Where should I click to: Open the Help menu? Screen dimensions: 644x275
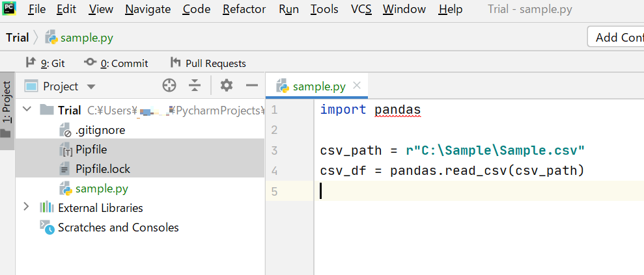pyautogui.click(x=451, y=9)
